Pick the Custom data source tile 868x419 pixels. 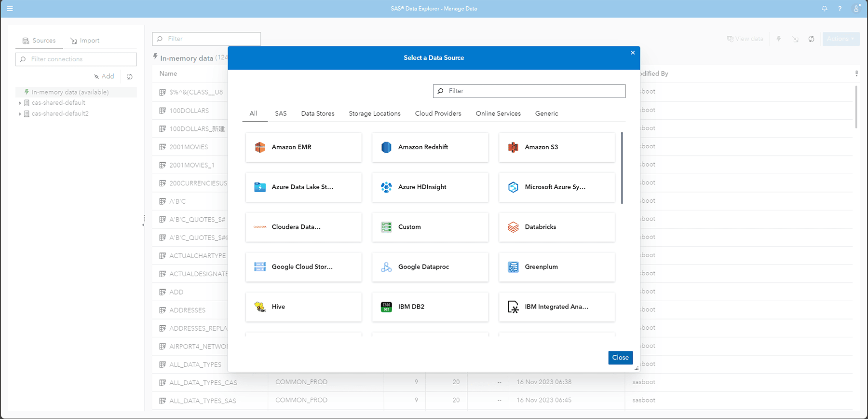coord(430,227)
